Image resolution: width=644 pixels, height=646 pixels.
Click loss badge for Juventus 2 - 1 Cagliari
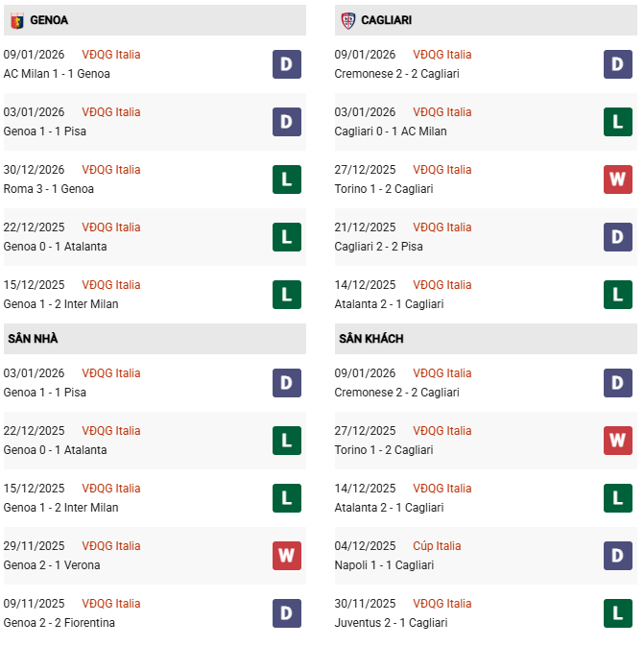click(x=618, y=613)
